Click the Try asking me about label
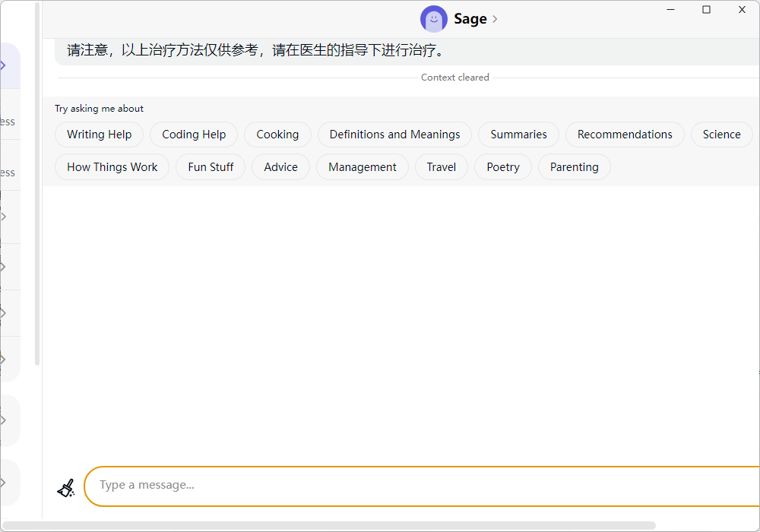 pos(99,109)
